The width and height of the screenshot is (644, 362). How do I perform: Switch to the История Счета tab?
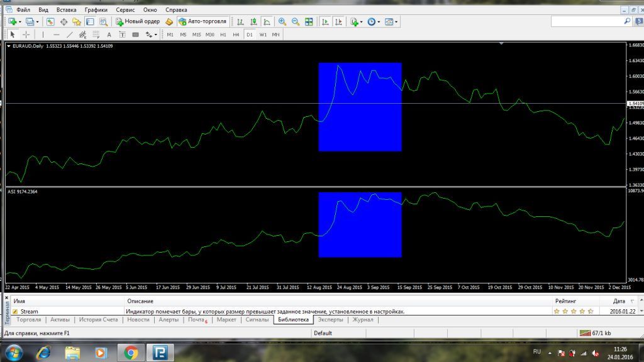click(x=98, y=320)
